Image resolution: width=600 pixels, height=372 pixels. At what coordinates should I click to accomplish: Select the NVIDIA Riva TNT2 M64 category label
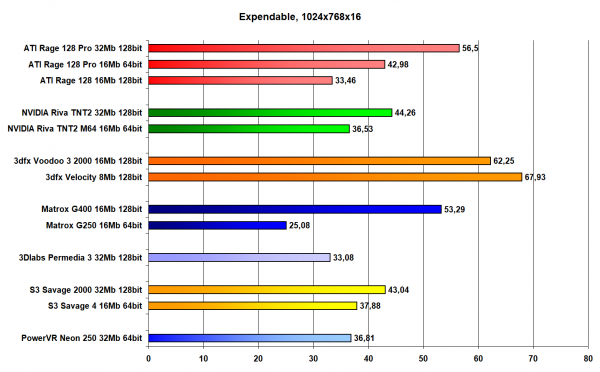[x=75, y=129]
